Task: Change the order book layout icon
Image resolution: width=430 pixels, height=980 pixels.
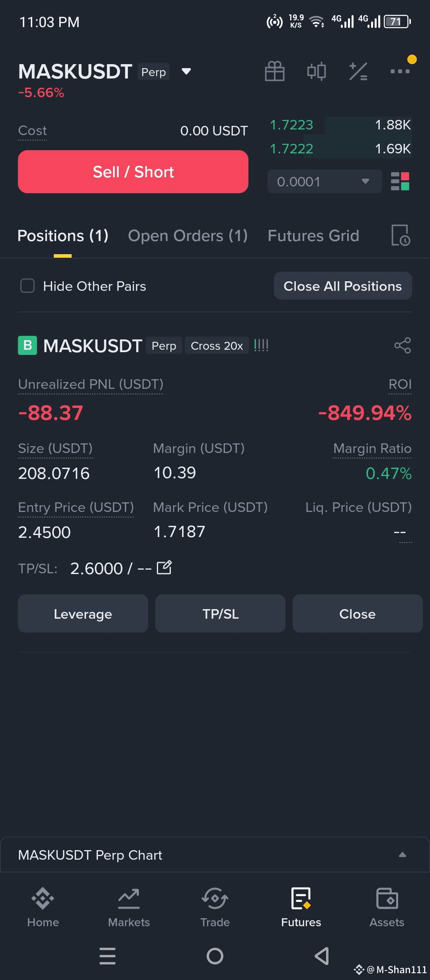Action: click(400, 181)
